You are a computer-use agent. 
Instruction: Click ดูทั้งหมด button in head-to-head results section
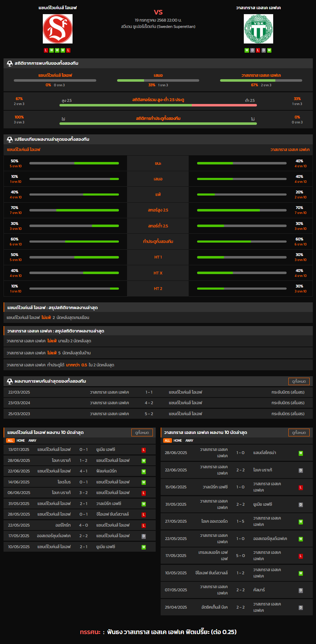[x=299, y=381]
